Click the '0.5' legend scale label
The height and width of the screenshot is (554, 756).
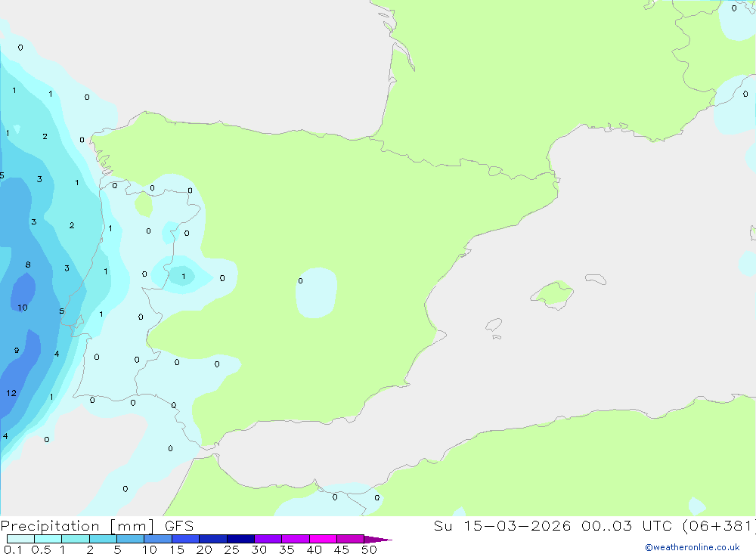tap(42, 549)
